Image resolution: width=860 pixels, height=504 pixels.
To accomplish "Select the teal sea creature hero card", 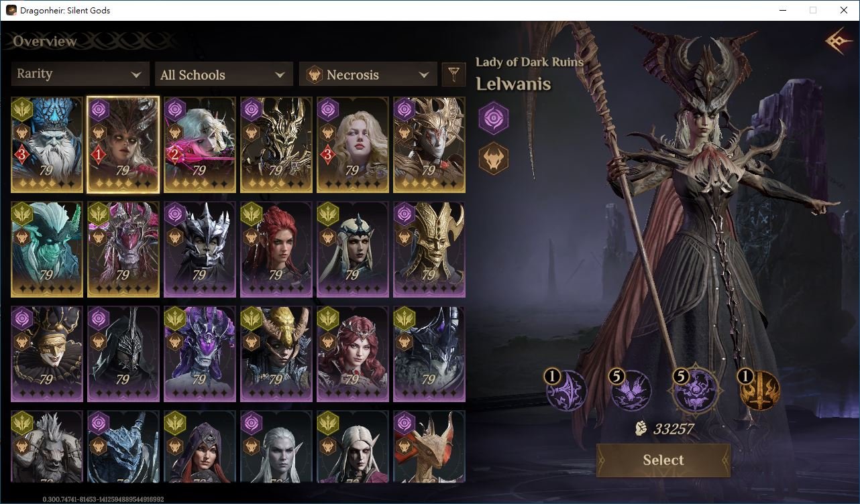I will pyautogui.click(x=47, y=249).
